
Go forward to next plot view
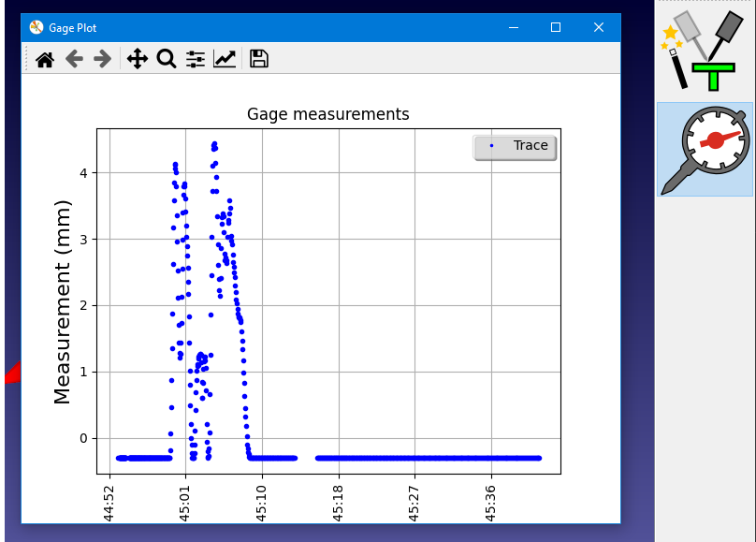[x=102, y=59]
